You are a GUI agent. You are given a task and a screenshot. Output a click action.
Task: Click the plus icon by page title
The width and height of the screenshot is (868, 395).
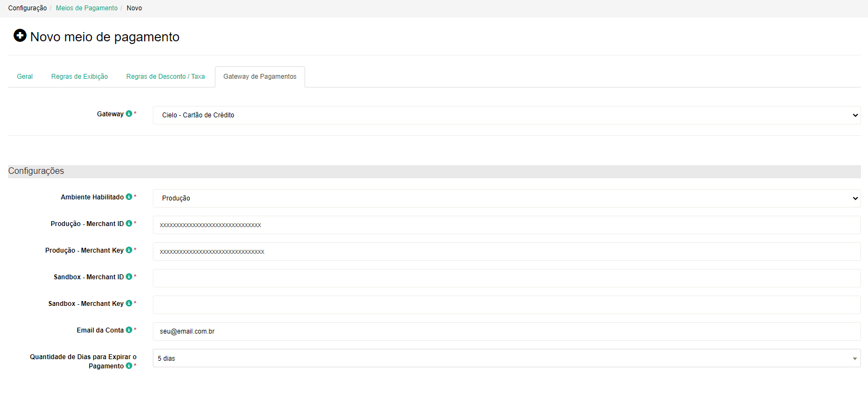[20, 36]
